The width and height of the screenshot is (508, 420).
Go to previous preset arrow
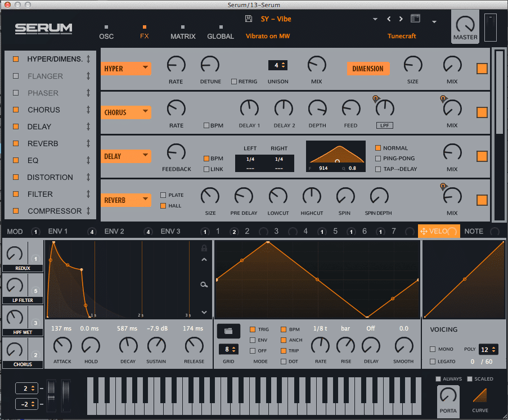[x=389, y=19]
